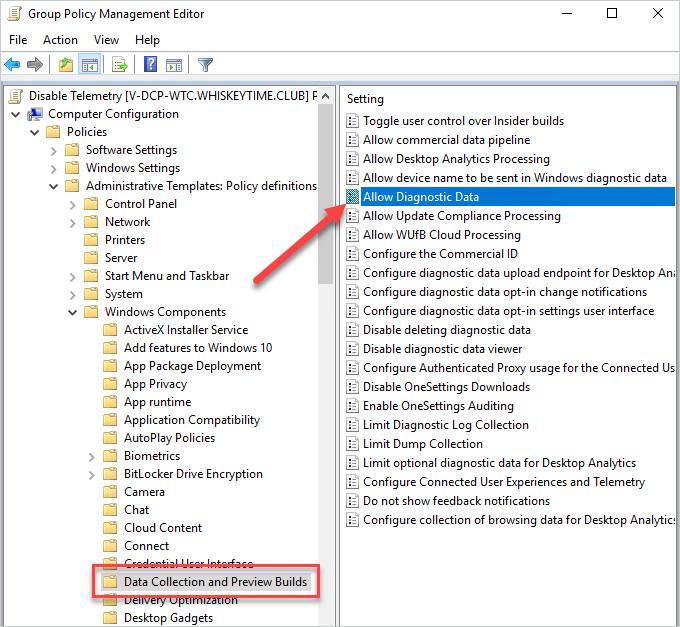
Task: Expand the Software Settings node
Action: pyautogui.click(x=54, y=151)
